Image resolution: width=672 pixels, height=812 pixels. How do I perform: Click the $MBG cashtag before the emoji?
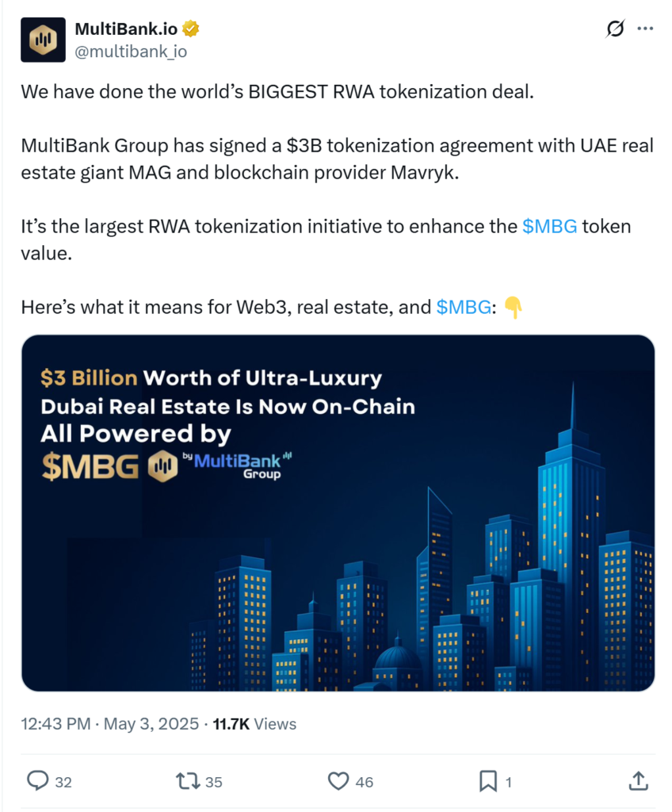point(464,307)
